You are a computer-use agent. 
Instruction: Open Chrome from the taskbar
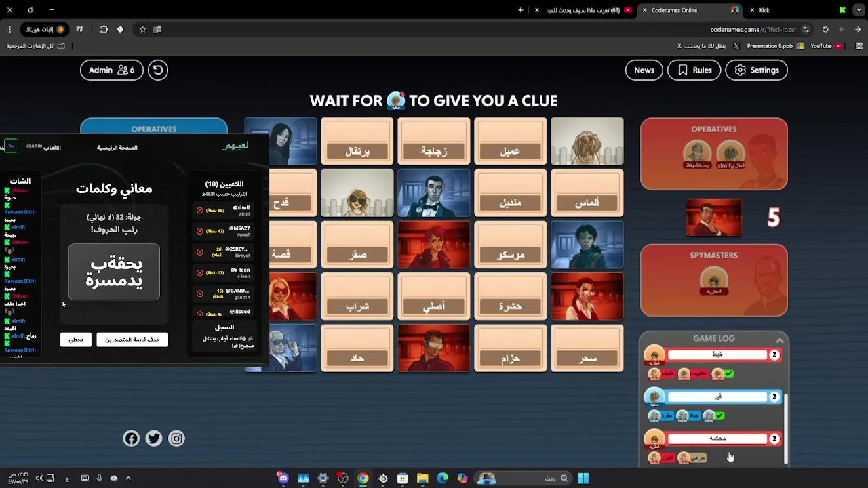(363, 478)
